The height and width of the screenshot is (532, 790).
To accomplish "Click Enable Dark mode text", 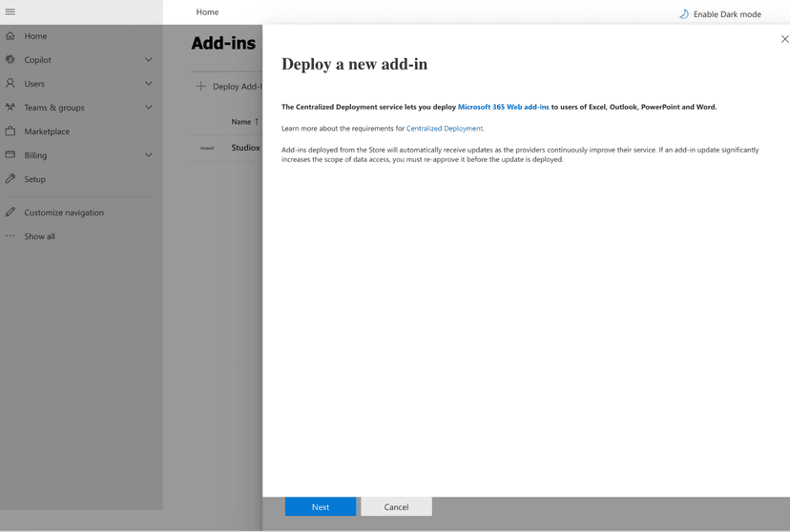I will click(x=727, y=14).
